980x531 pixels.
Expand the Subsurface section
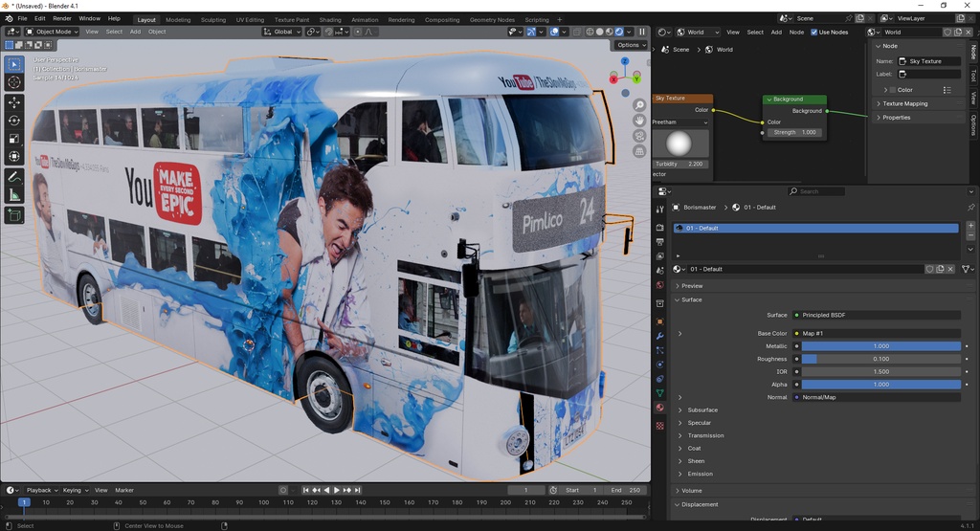(x=702, y=409)
